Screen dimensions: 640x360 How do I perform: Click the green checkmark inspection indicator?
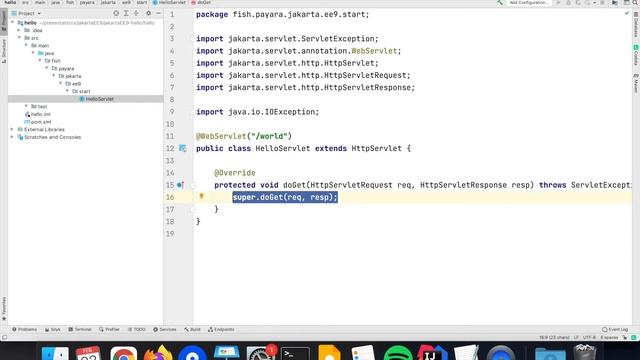627,13
